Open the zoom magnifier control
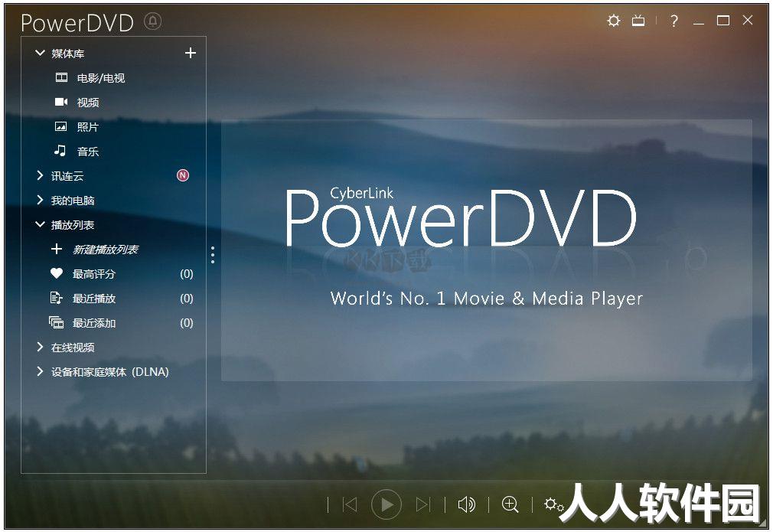 pyautogui.click(x=510, y=504)
